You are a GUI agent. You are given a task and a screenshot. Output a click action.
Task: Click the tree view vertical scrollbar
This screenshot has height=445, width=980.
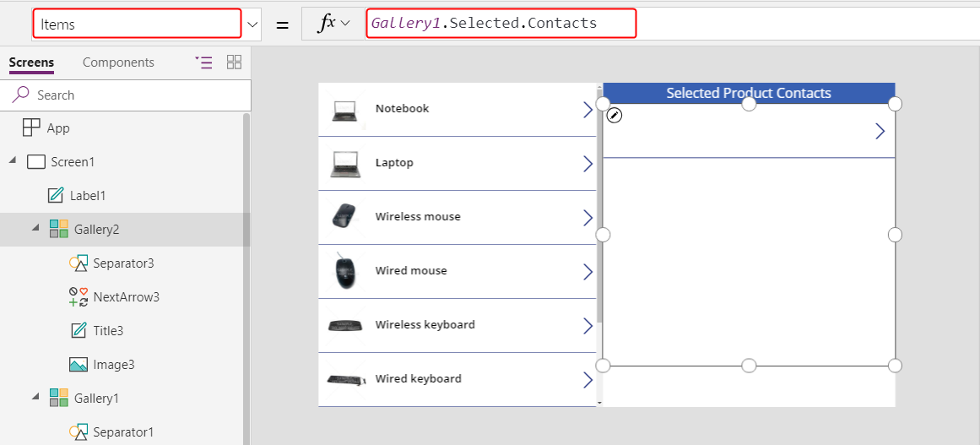tap(246, 279)
